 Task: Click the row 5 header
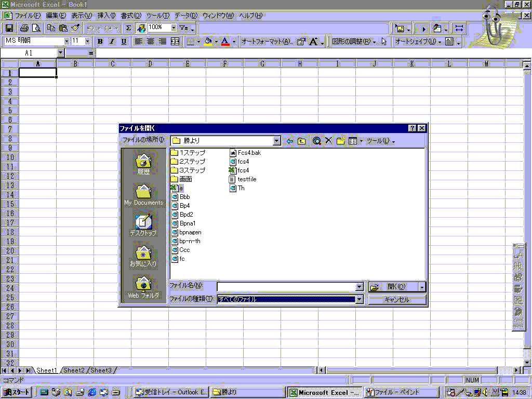10,111
